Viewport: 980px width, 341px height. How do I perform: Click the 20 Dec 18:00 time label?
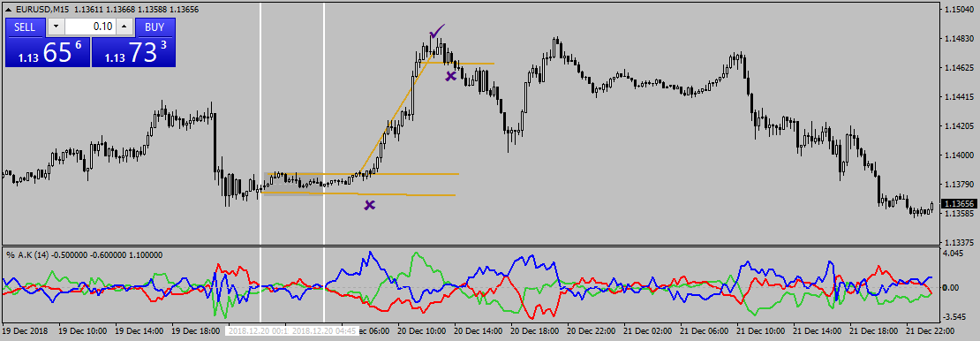534,330
